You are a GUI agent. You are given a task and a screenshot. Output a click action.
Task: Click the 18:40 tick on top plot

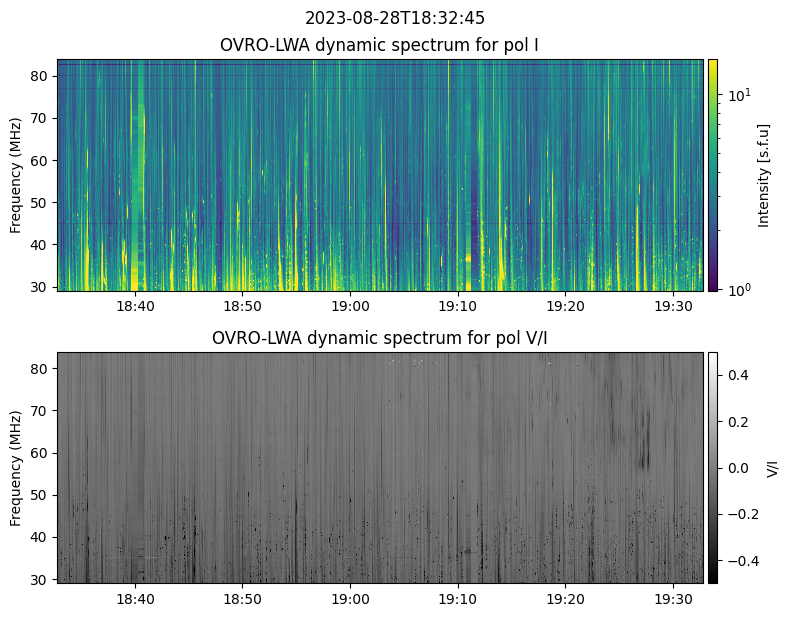click(135, 306)
